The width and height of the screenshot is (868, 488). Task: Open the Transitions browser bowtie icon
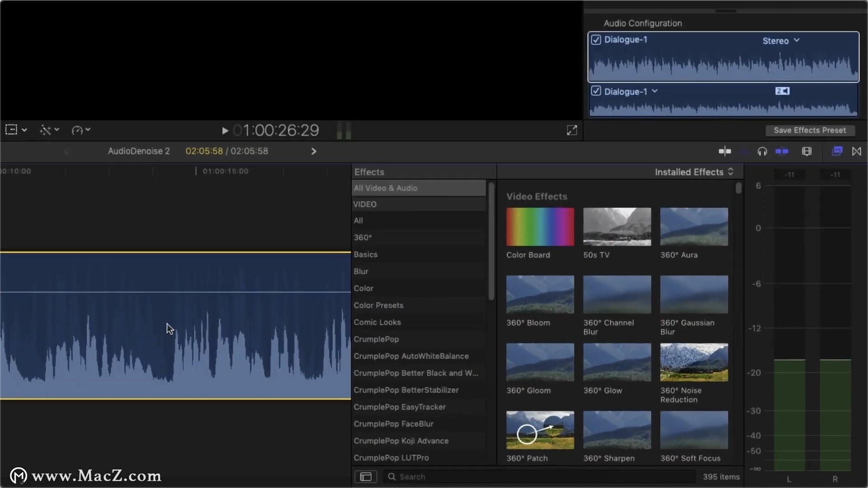tap(857, 151)
